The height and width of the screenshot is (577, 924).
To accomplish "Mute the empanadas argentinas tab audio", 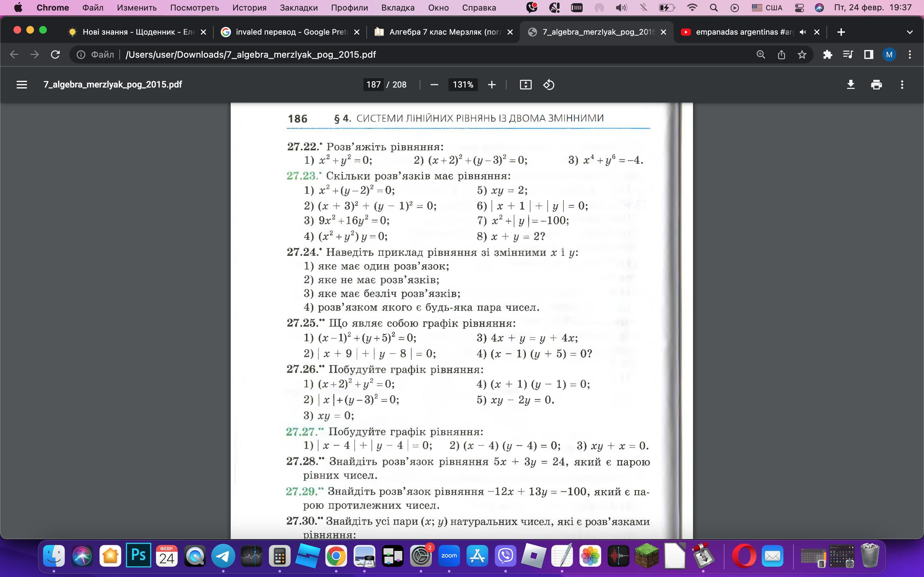I will (803, 32).
